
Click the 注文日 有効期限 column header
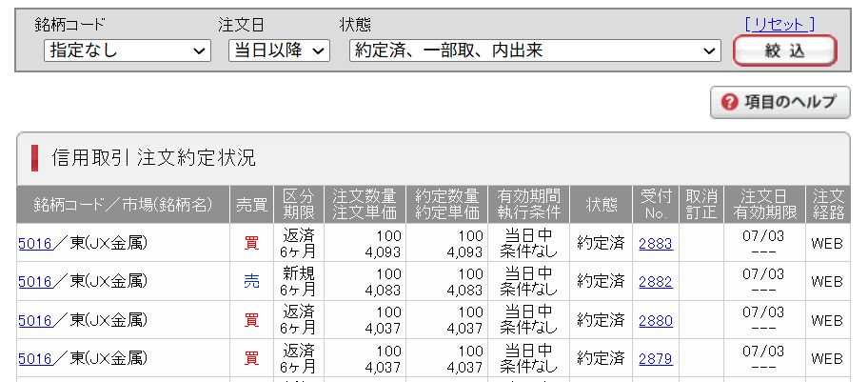(x=764, y=205)
